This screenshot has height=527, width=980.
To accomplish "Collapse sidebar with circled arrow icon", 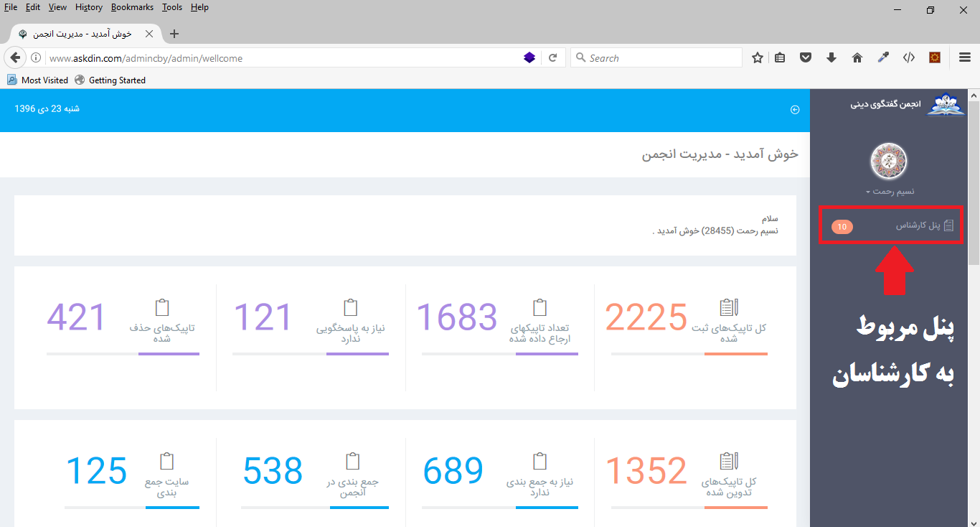I will 795,110.
